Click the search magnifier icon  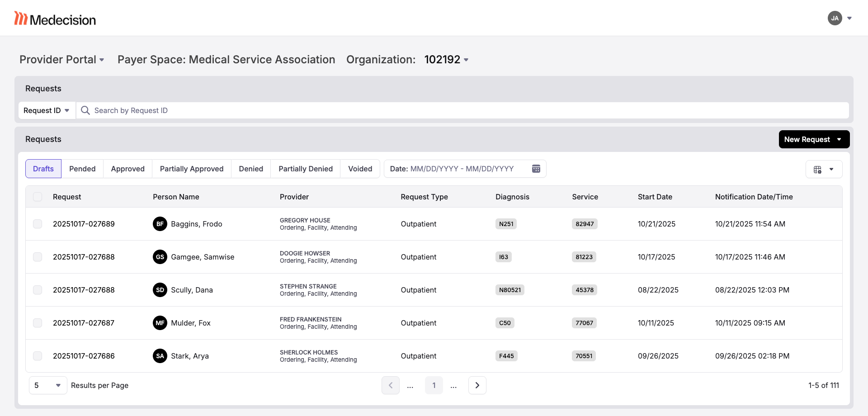85,110
